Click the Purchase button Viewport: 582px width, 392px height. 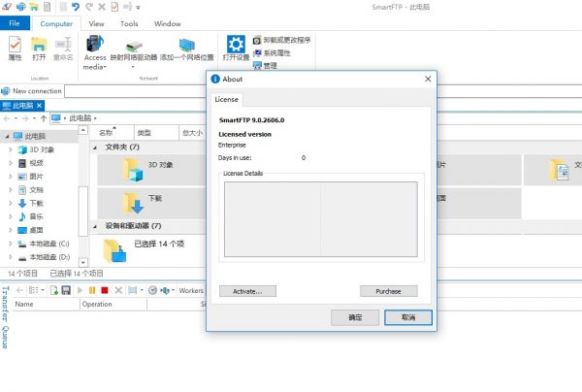389,291
